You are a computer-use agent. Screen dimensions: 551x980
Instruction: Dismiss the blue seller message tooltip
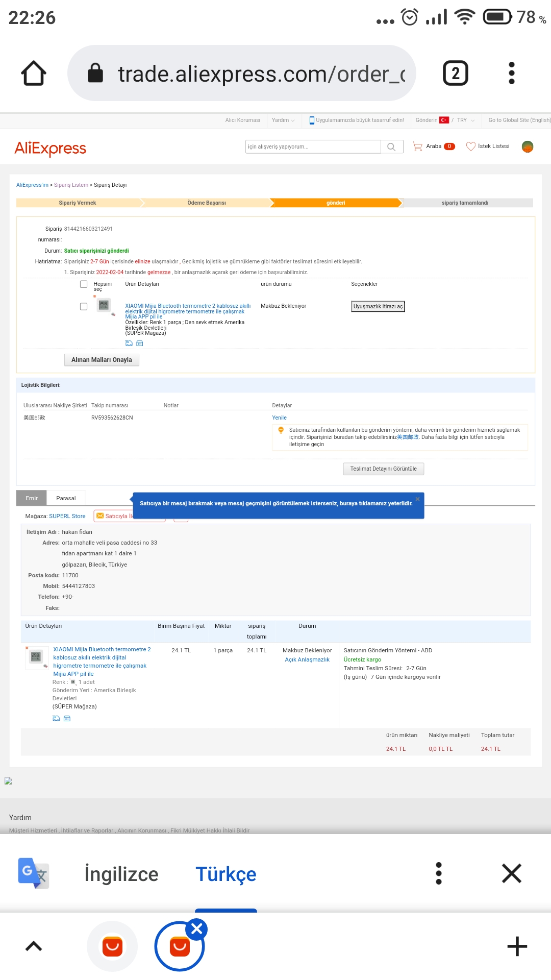tap(417, 499)
